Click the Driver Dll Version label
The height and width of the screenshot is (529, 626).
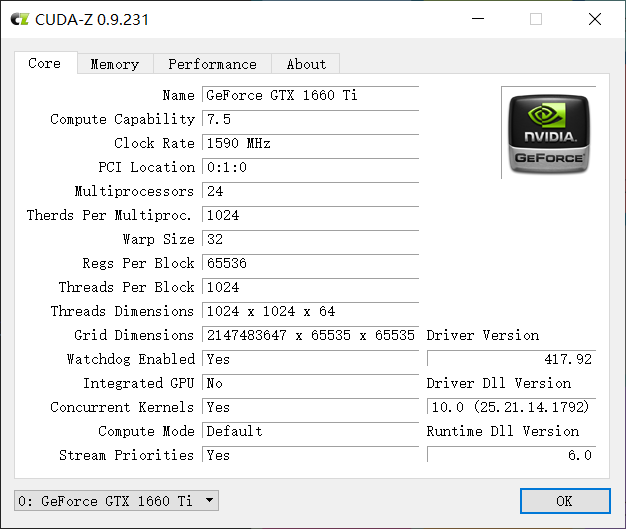499,383
